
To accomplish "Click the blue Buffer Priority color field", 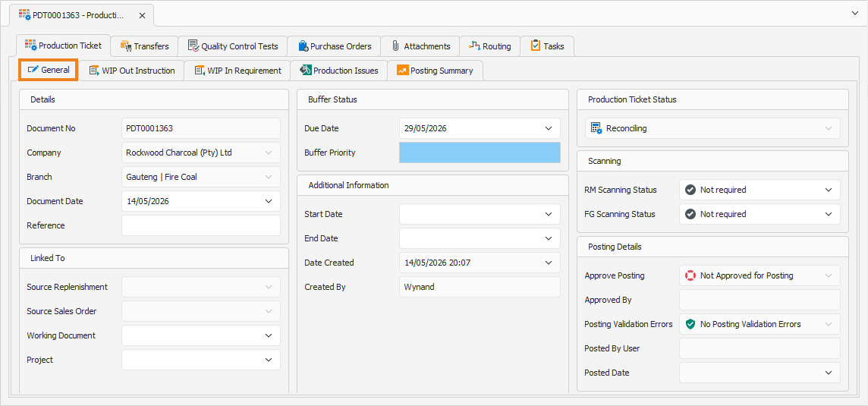I will (480, 153).
